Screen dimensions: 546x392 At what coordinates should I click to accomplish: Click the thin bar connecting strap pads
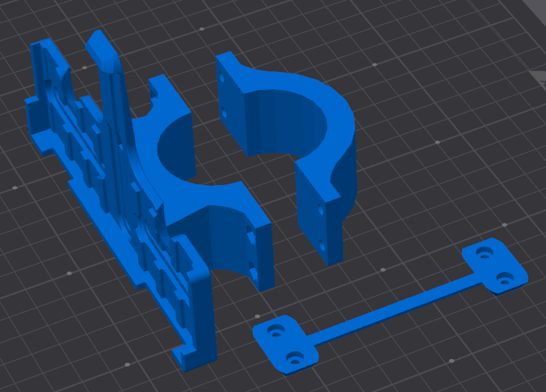(x=394, y=308)
